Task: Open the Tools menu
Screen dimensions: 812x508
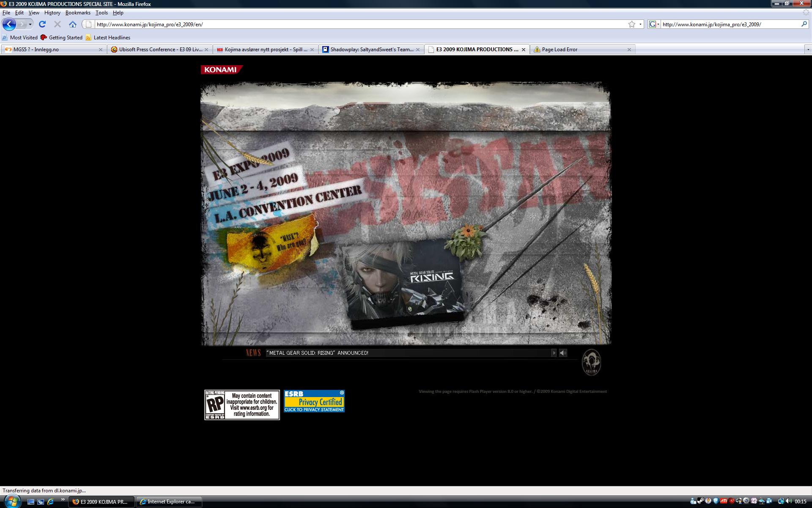Action: point(101,13)
